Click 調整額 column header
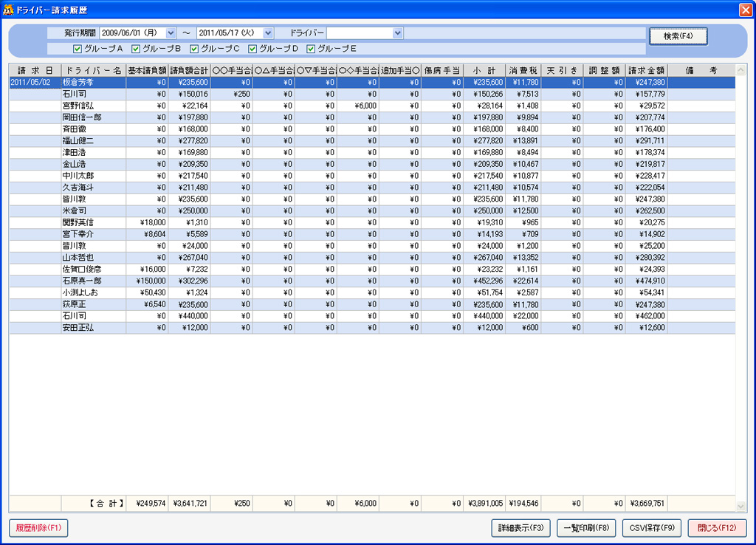756x545 pixels. click(x=604, y=70)
